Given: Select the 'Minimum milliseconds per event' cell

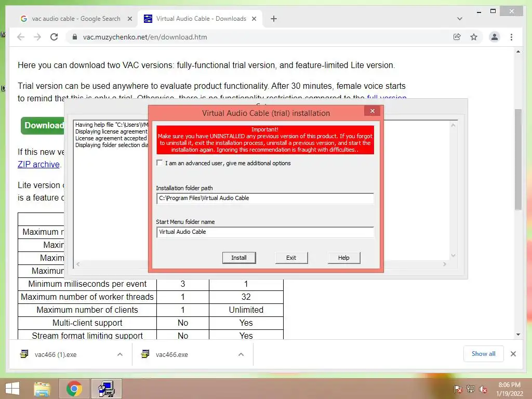Looking at the screenshot, I should (87, 284).
